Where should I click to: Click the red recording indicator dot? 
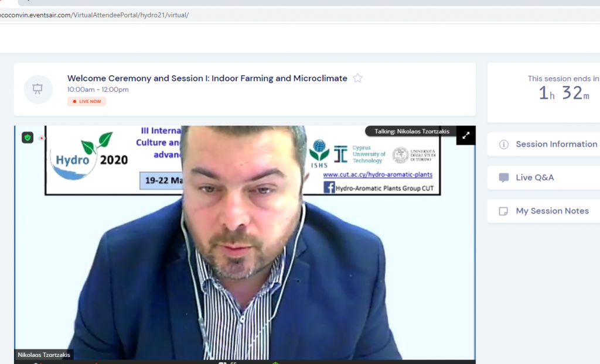42,138
